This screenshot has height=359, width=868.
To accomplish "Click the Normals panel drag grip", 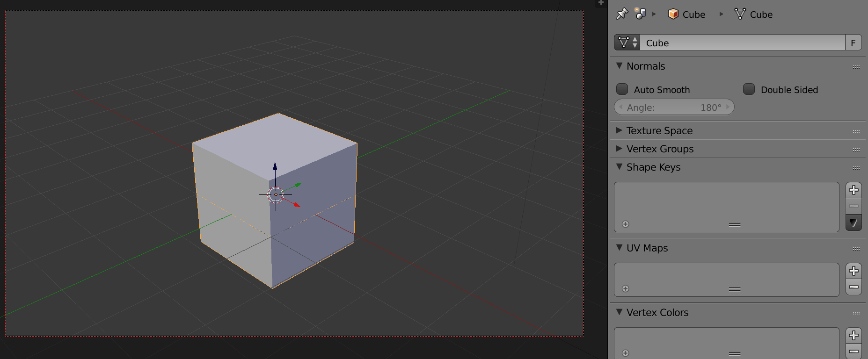I will [856, 67].
